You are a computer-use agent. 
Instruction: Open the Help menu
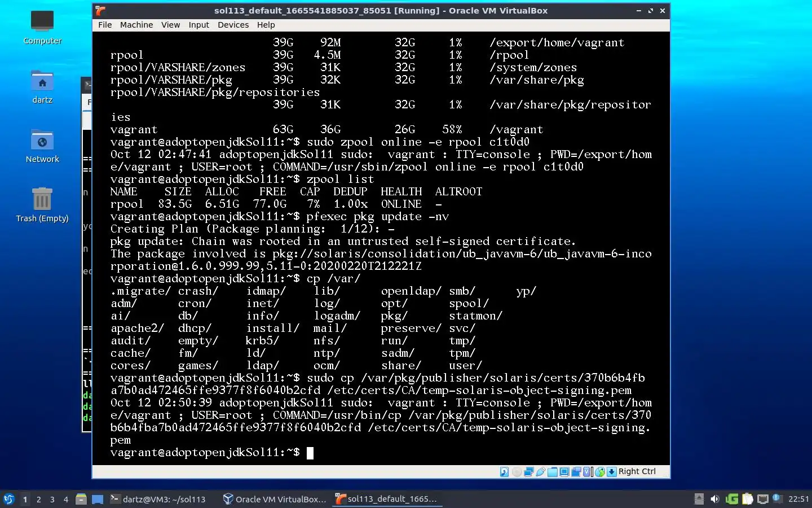pos(266,25)
